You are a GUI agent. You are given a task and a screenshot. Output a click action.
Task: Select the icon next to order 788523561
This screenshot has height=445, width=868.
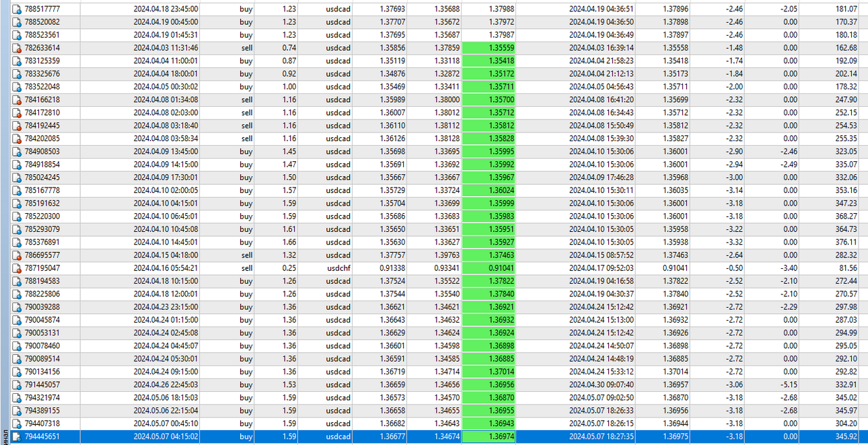[16, 35]
